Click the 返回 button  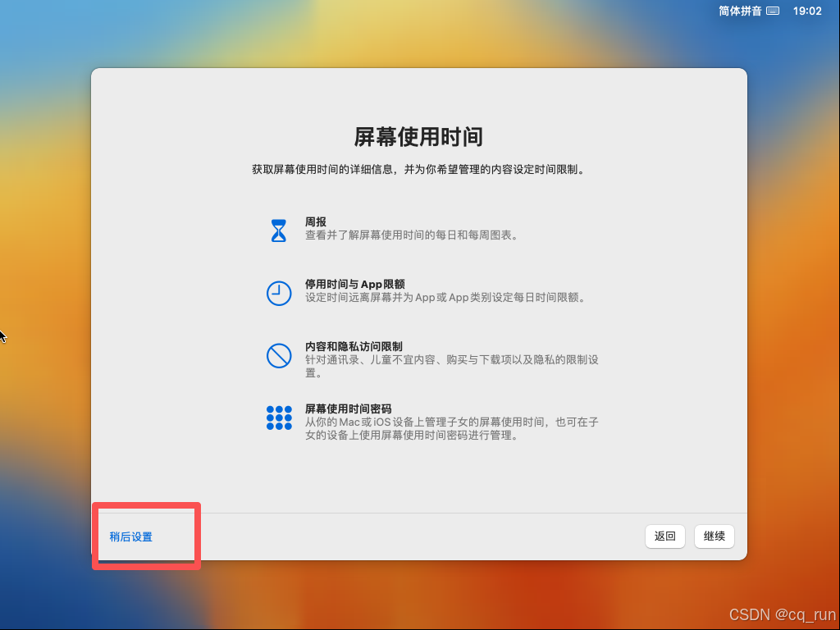click(x=664, y=536)
